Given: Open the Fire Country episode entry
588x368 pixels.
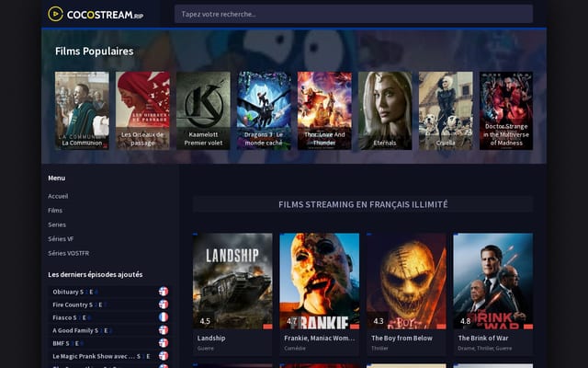Looking at the screenshot, I should click(x=109, y=305).
